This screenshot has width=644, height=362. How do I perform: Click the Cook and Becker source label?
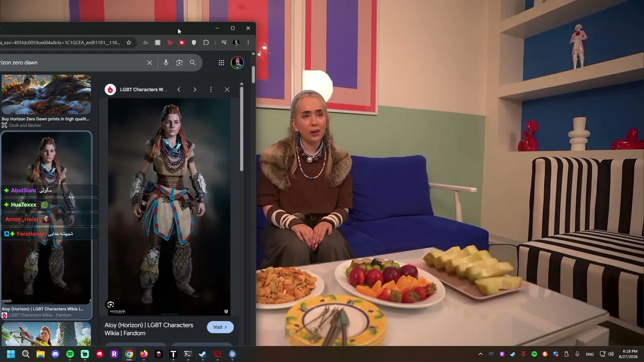pos(25,125)
